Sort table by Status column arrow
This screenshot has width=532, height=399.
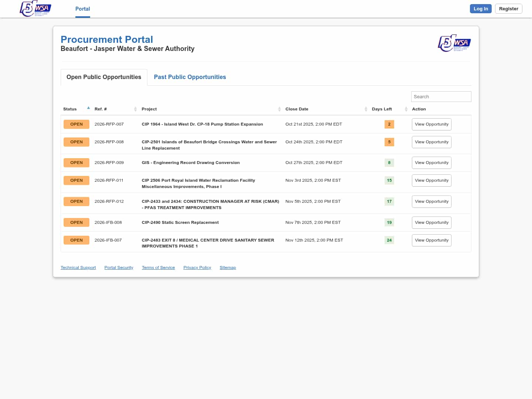click(88, 108)
